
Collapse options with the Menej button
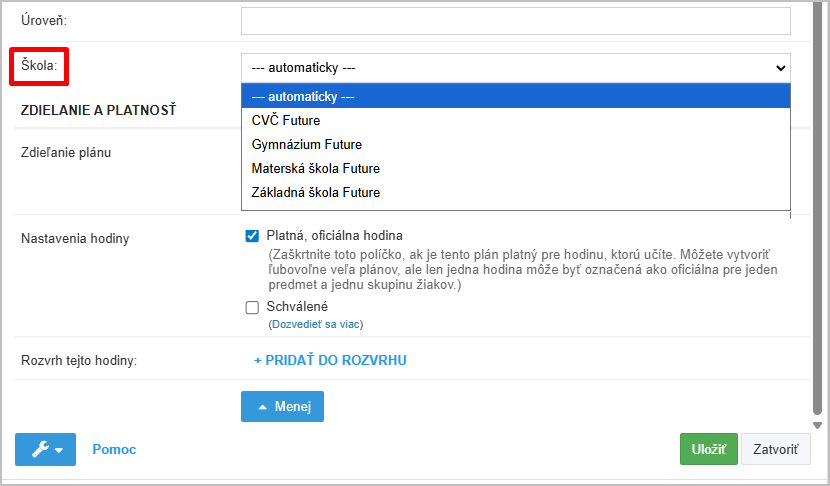click(282, 406)
